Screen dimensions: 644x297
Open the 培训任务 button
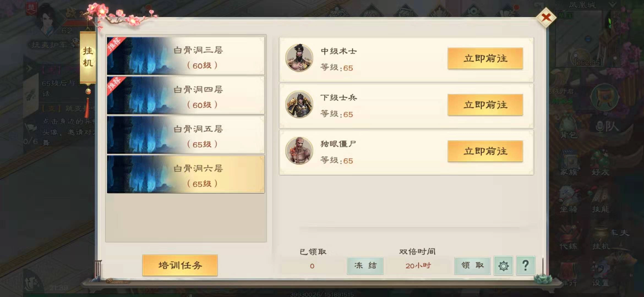(180, 265)
